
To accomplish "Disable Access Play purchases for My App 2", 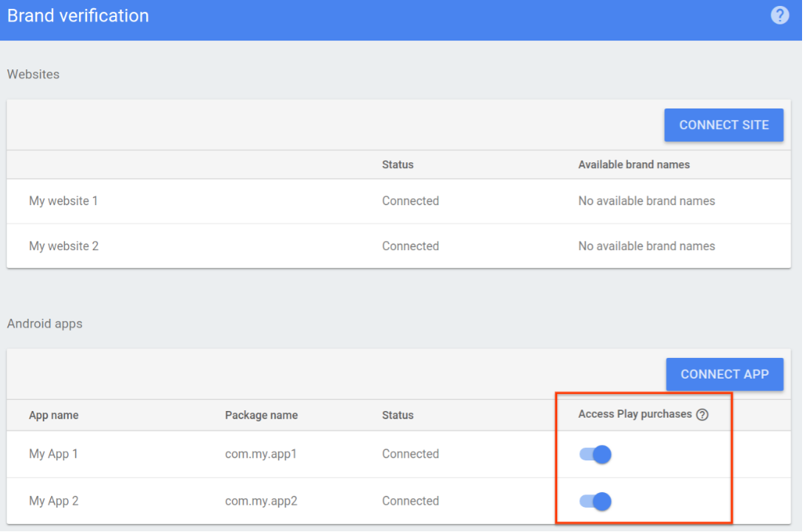I will coord(596,501).
